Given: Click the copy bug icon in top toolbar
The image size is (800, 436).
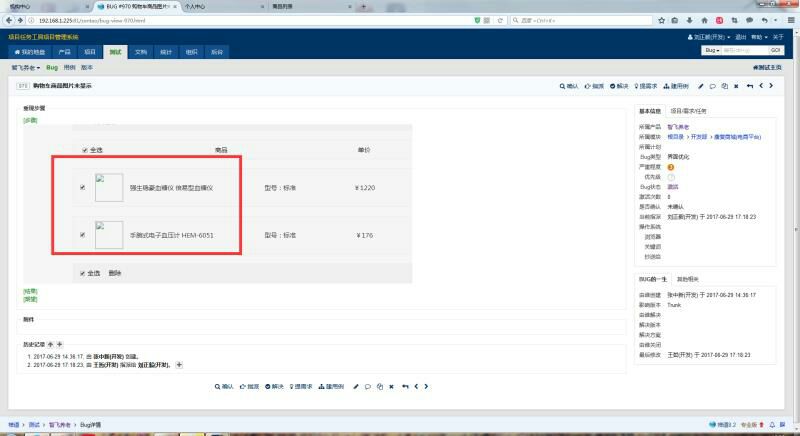Looking at the screenshot, I should [x=724, y=87].
